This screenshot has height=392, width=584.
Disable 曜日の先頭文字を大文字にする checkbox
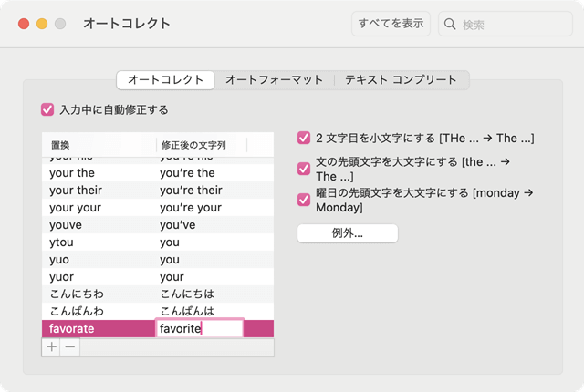point(304,200)
